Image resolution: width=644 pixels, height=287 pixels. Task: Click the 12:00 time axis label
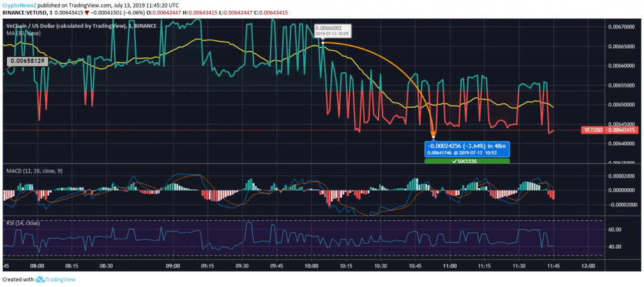(x=589, y=266)
